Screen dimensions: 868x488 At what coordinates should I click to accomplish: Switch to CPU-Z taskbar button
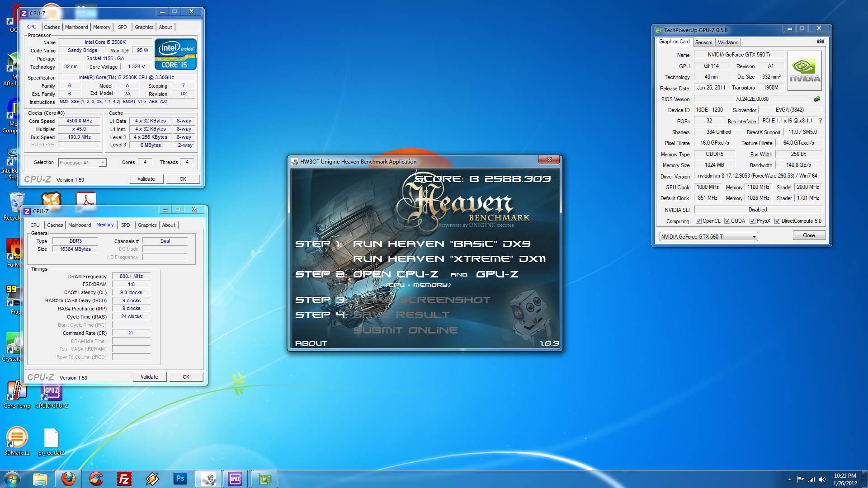tap(235, 479)
